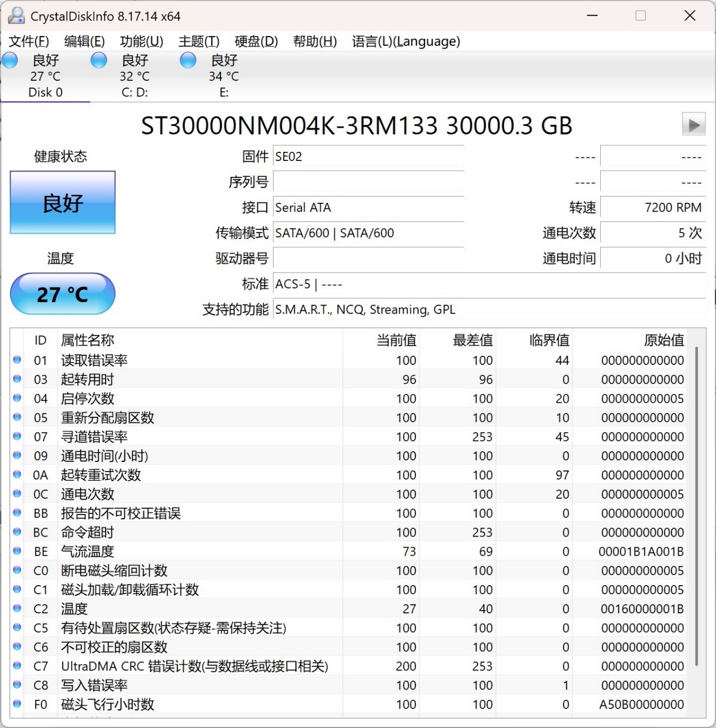The height and width of the screenshot is (728, 716).
Task: Click status dot for attribute C5 有待处置扇区数
Action: click(x=17, y=627)
